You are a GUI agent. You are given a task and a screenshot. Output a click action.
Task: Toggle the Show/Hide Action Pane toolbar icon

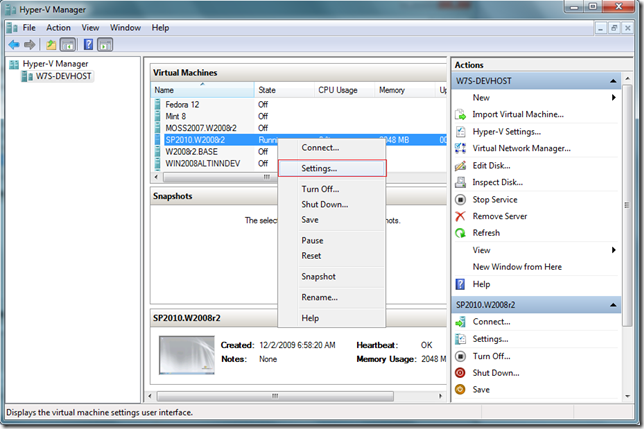point(105,44)
